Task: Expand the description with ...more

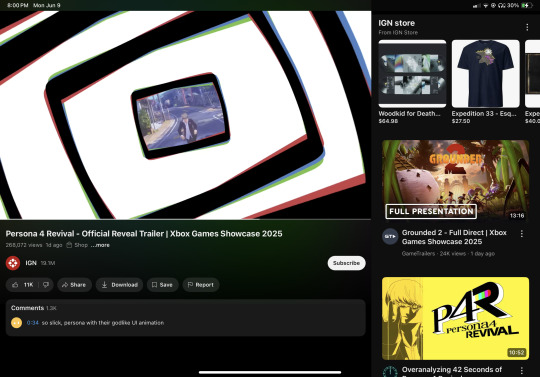Action: coord(100,245)
